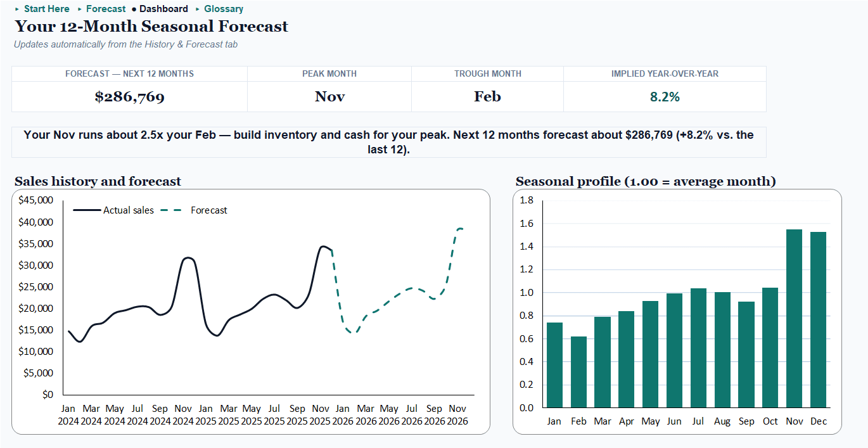Select the 'FORECAST — NEXT 12 MONTHS' label
Screen dimensions: 868x448
click(x=129, y=74)
